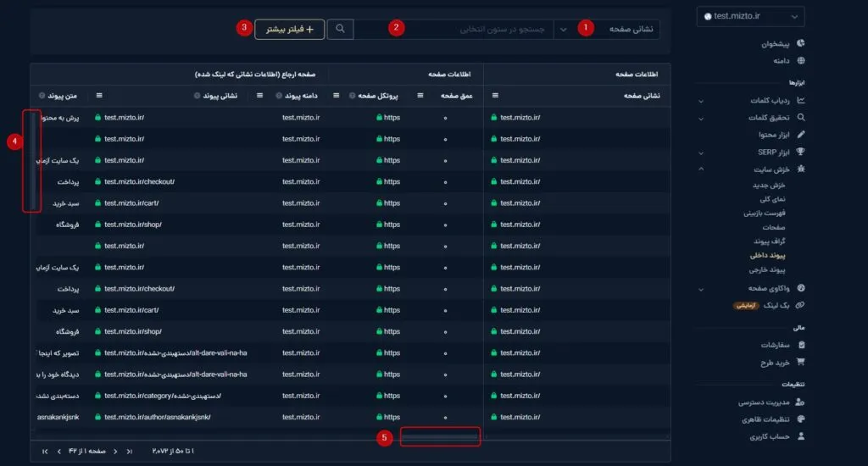The height and width of the screenshot is (466, 868).
Task: Click the صفحه ۱ از ۴۲ page indicator
Action: pos(87,452)
